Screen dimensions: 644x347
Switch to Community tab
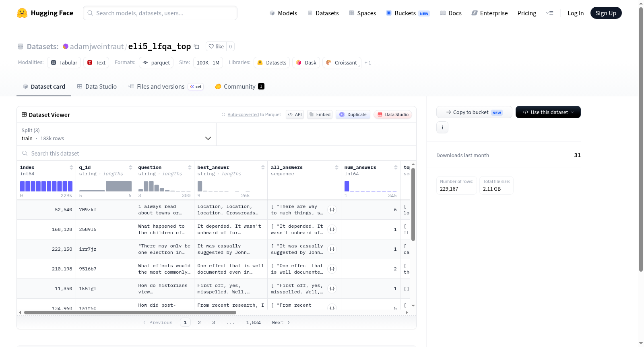coord(239,86)
